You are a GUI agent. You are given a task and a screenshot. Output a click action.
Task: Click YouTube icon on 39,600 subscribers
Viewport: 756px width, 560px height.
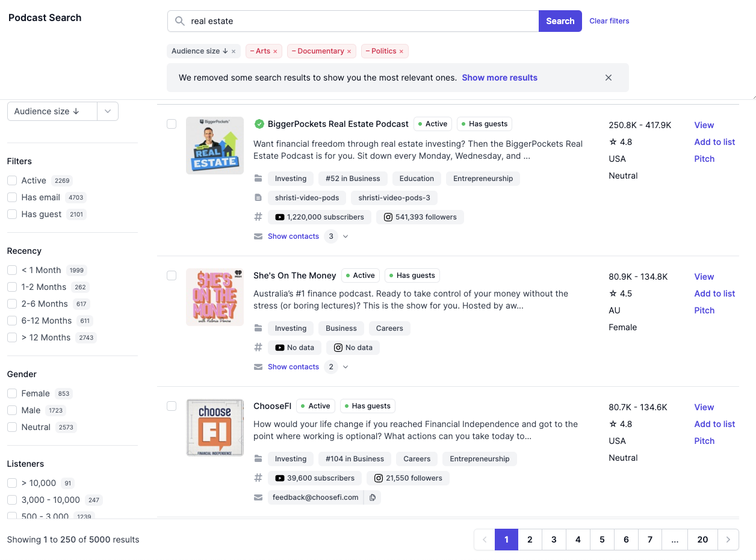click(x=279, y=478)
